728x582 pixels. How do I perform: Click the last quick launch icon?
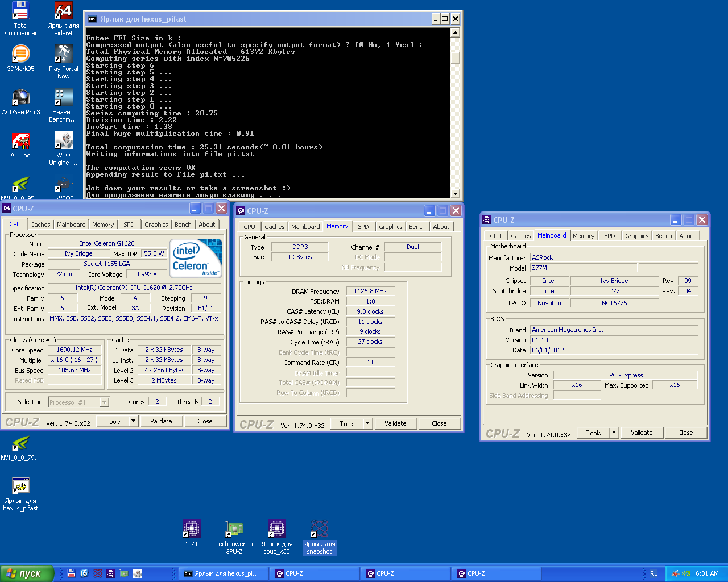tap(137, 573)
